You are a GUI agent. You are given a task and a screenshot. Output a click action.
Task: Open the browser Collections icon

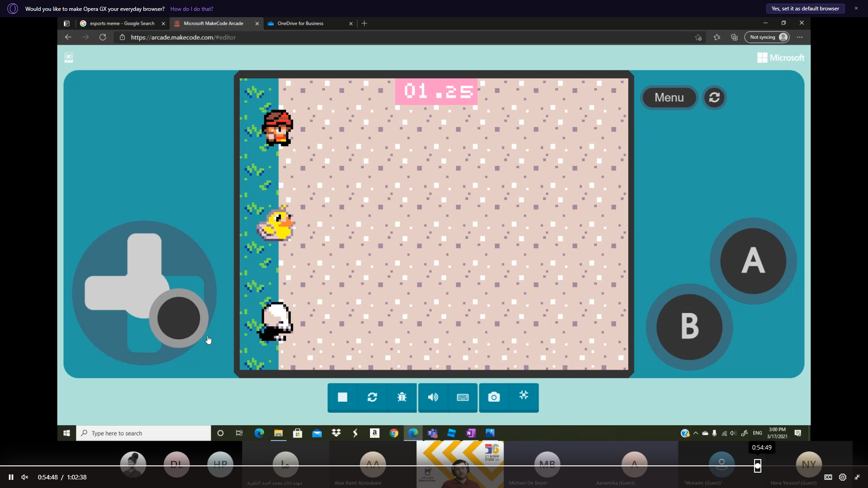tap(734, 38)
